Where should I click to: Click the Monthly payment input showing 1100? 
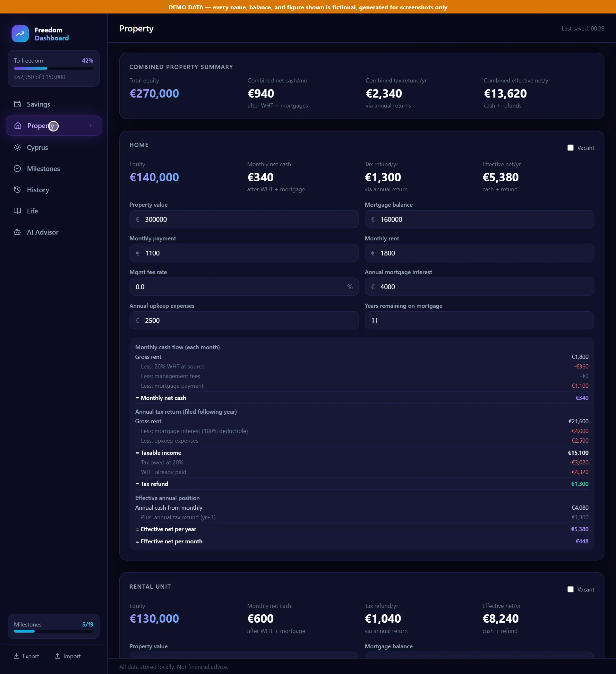244,253
